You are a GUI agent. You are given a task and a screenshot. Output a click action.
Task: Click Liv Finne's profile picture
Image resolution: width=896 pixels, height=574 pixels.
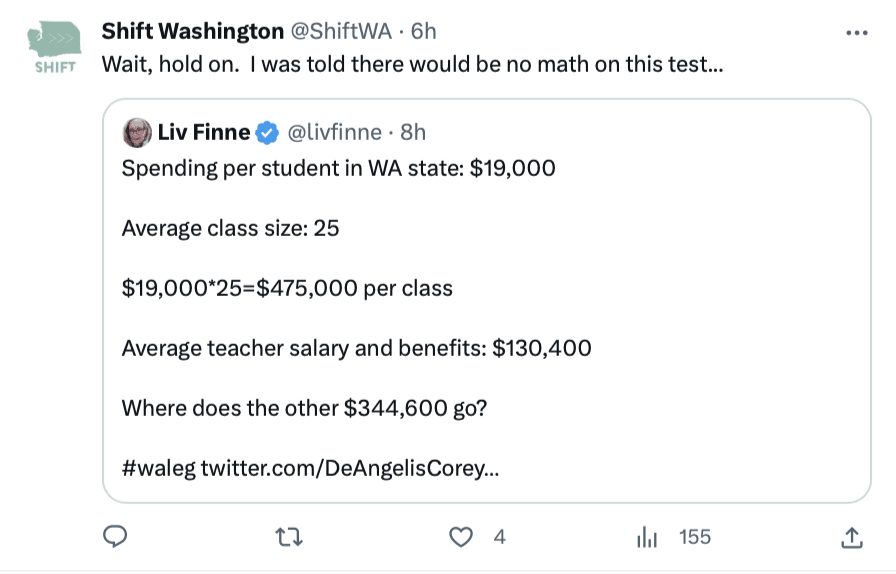pos(137,132)
